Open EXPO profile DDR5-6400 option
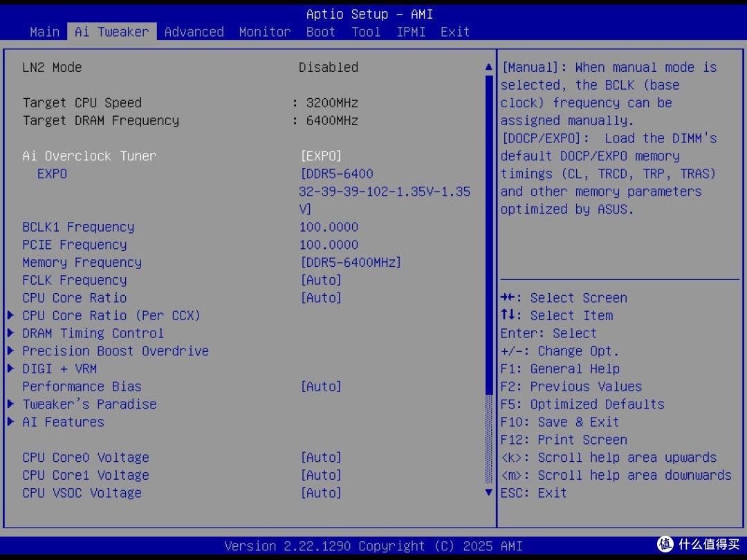This screenshot has height=560, width=747. [385, 192]
